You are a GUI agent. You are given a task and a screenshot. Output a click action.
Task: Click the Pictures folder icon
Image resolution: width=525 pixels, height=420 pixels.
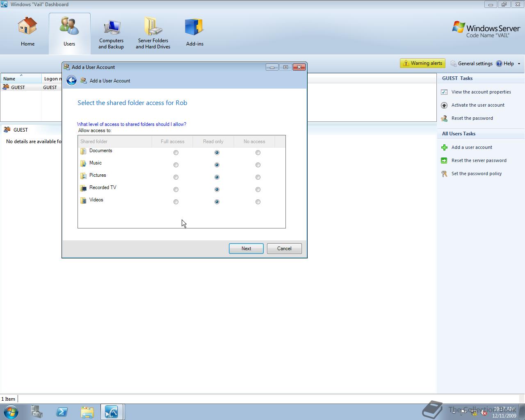(83, 176)
